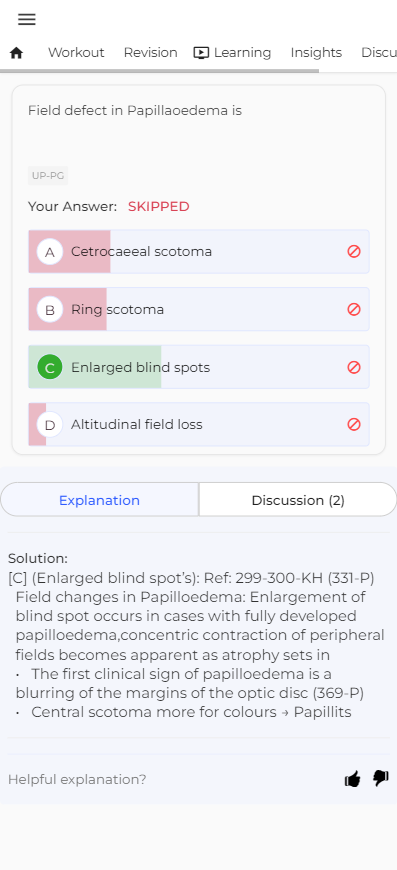Switch to Discussion (2) tab

click(298, 500)
